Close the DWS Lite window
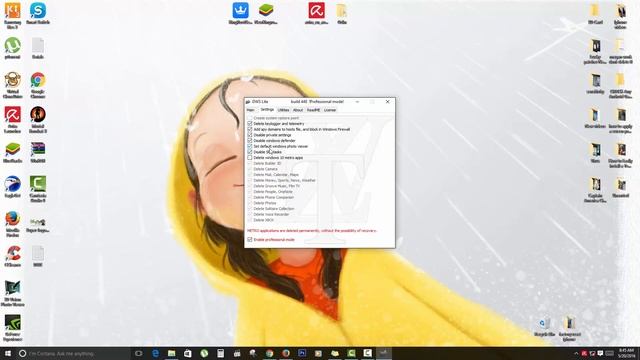The image size is (640, 360). [x=387, y=102]
